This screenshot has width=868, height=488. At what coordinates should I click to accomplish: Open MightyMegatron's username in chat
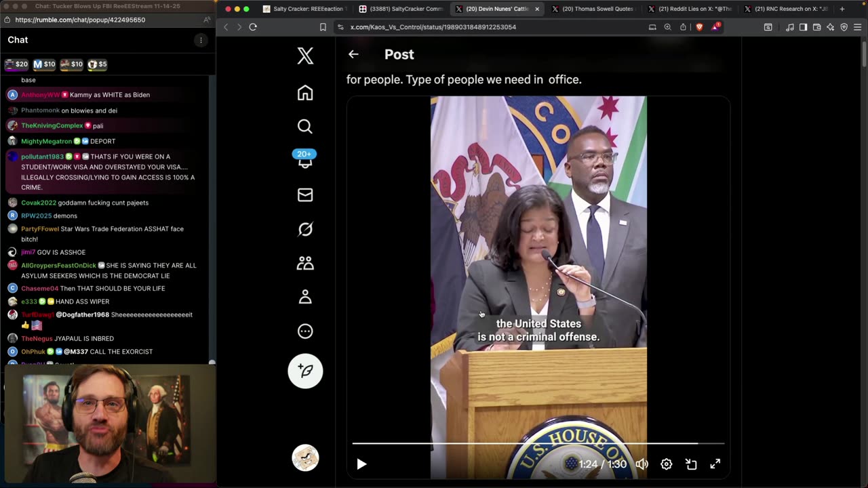[x=46, y=141]
